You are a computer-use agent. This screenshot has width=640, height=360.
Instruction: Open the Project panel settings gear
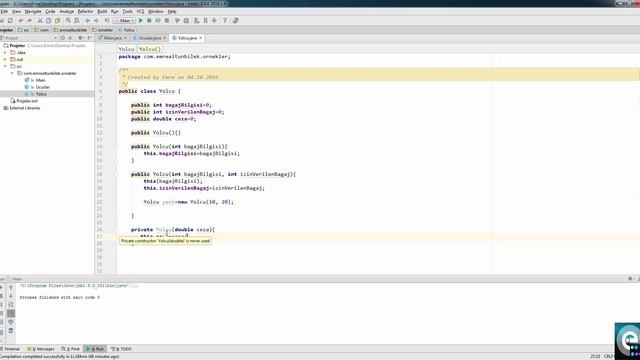click(x=80, y=38)
